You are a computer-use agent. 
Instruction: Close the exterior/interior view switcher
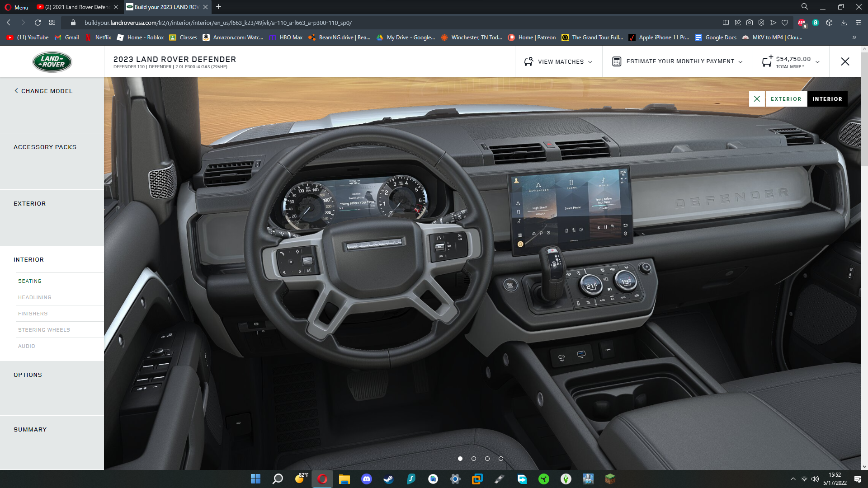tap(757, 99)
